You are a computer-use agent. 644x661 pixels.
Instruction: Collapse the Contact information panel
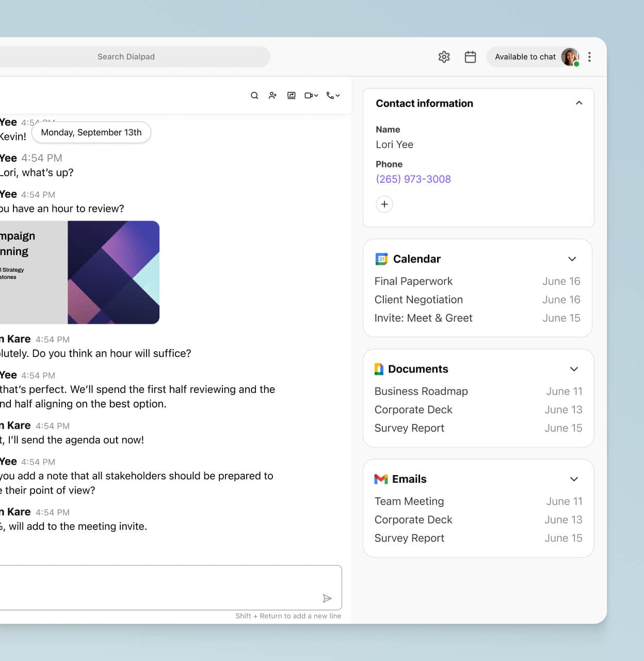pos(578,103)
